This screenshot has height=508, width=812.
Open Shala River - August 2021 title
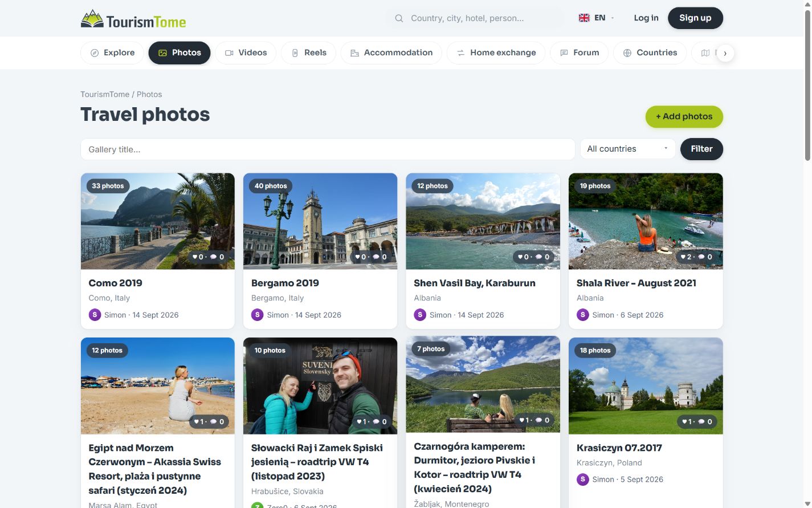pyautogui.click(x=636, y=283)
